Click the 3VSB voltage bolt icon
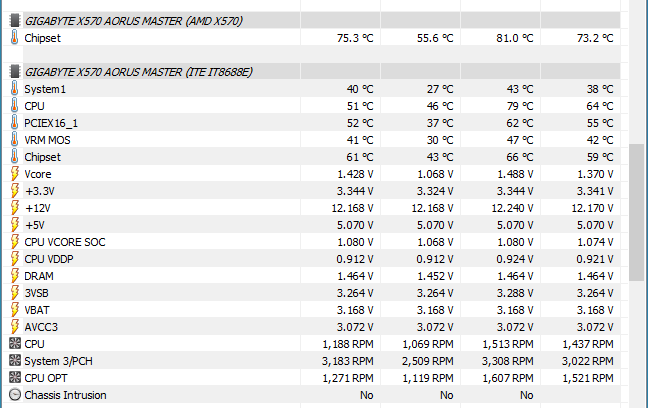 [x=14, y=293]
